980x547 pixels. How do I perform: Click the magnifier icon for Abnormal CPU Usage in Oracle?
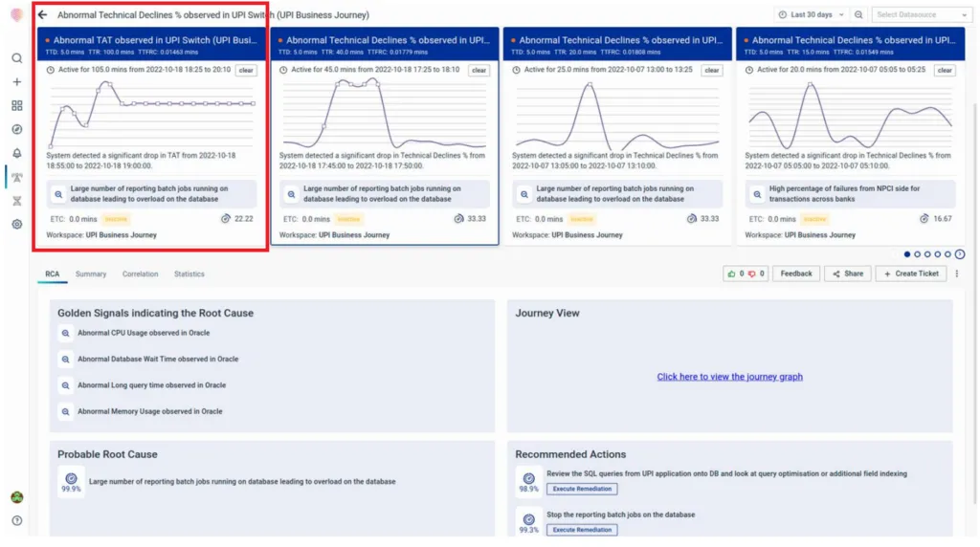coord(66,334)
